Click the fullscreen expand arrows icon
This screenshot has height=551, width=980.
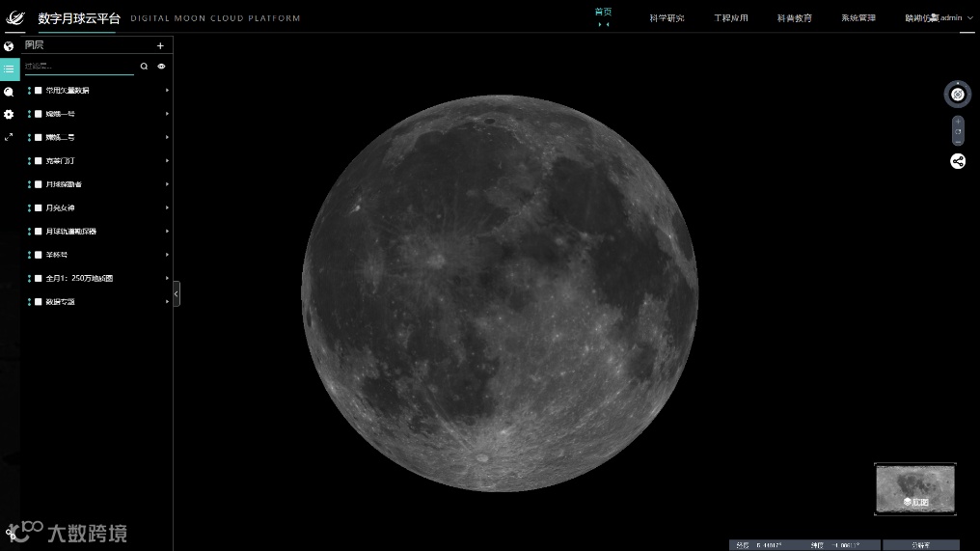point(9,137)
